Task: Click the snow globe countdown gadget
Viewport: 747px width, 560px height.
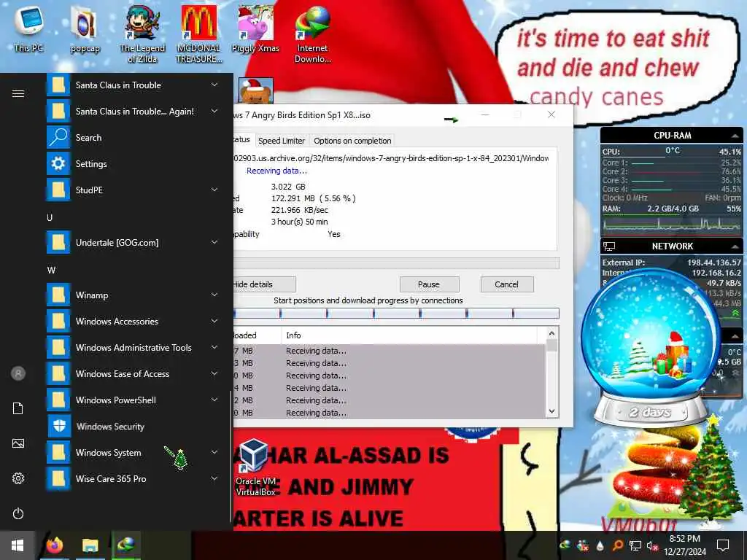Action: (x=650, y=348)
